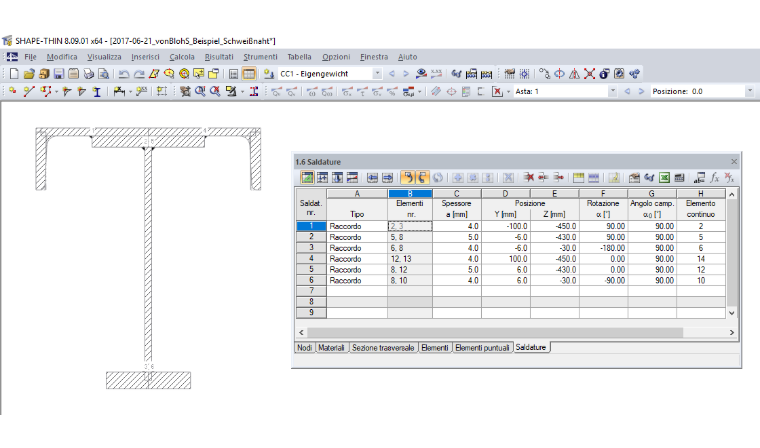760x448 pixels.
Task: Click the I-section library icon
Action: click(x=97, y=91)
